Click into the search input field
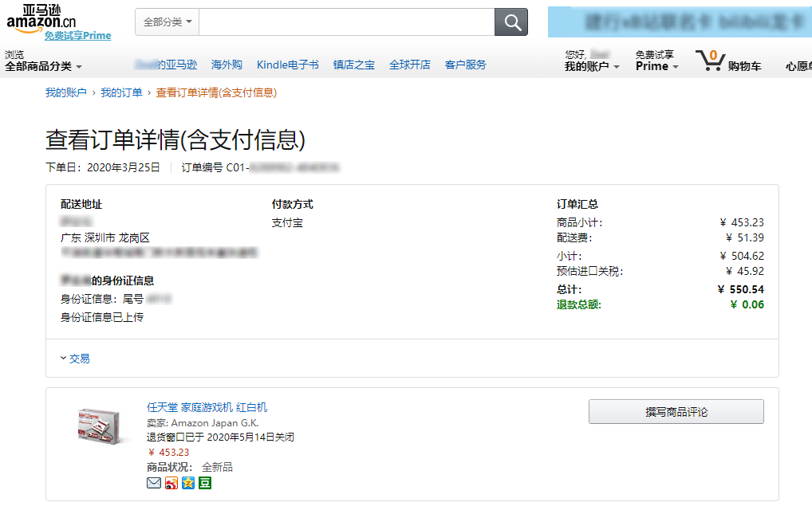 click(x=346, y=22)
